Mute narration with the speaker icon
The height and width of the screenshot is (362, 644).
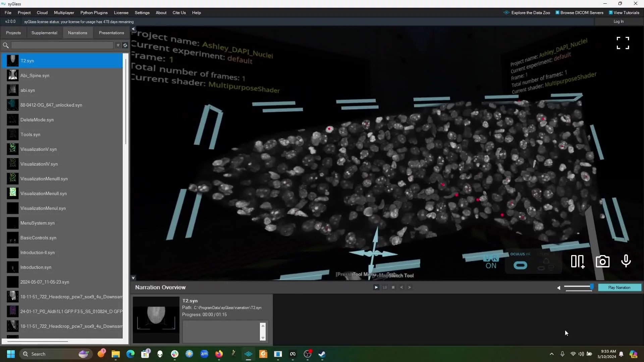pyautogui.click(x=558, y=288)
